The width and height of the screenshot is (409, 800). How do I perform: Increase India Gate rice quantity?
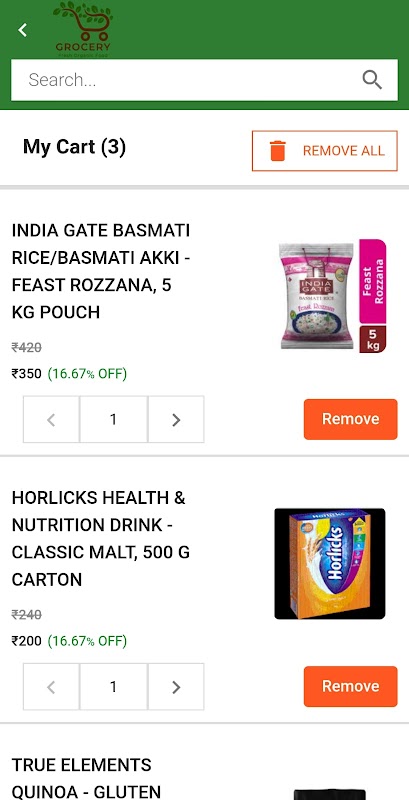pos(176,419)
